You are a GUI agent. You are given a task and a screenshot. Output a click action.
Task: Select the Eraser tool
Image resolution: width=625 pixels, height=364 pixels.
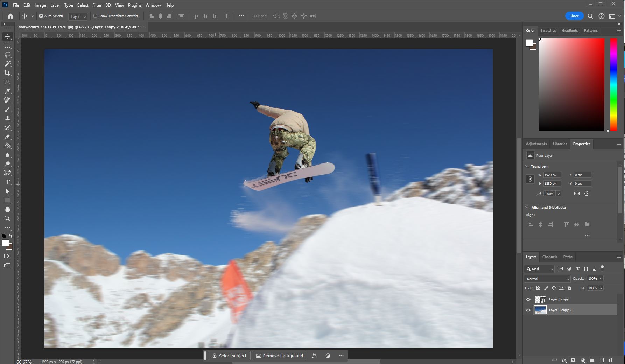[x=7, y=136]
